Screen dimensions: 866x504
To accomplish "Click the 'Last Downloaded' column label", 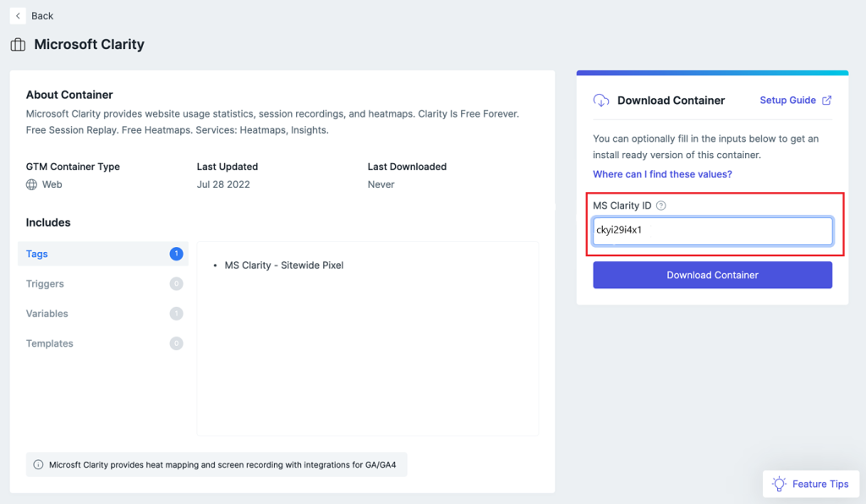I will pyautogui.click(x=407, y=167).
